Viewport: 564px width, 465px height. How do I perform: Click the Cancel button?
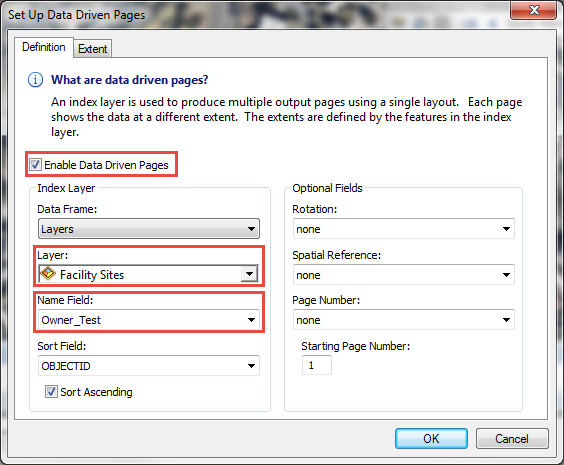(512, 438)
